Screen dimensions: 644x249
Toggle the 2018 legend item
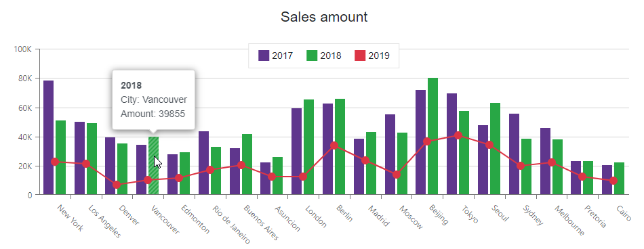(x=323, y=55)
